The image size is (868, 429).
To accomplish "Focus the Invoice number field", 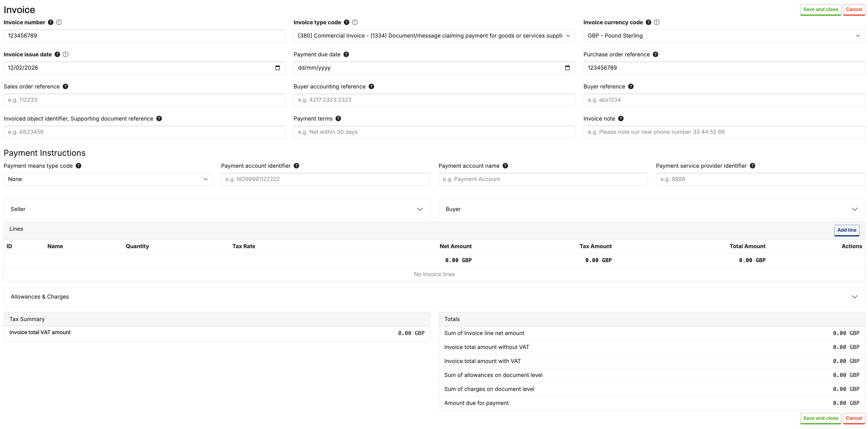I will click(x=144, y=36).
